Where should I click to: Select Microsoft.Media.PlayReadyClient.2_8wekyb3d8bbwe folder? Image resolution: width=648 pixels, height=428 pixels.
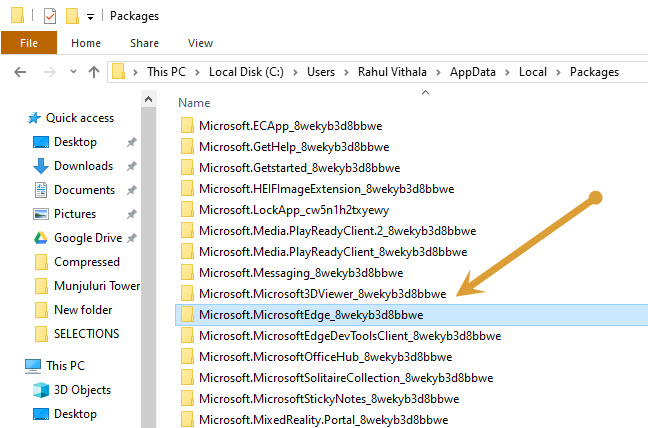tap(329, 231)
